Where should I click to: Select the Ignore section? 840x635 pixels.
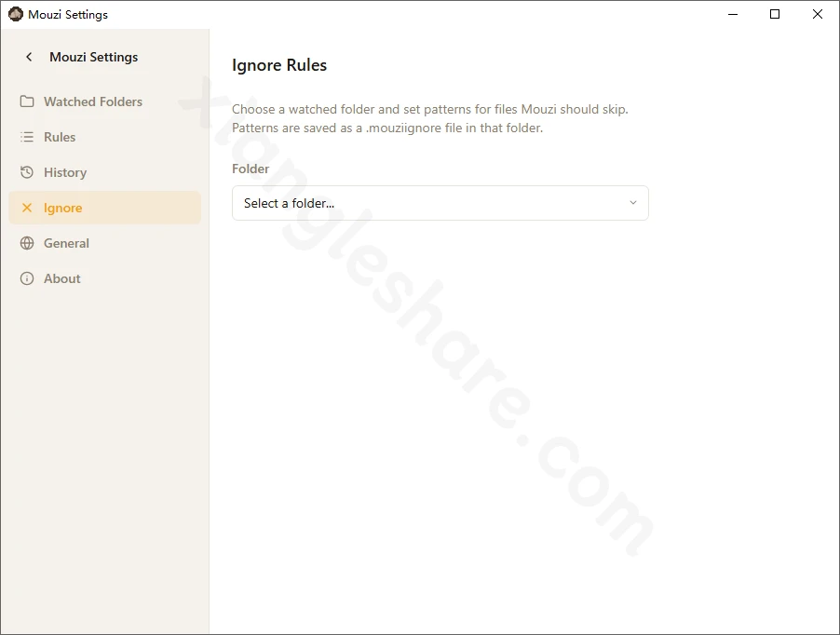point(104,208)
